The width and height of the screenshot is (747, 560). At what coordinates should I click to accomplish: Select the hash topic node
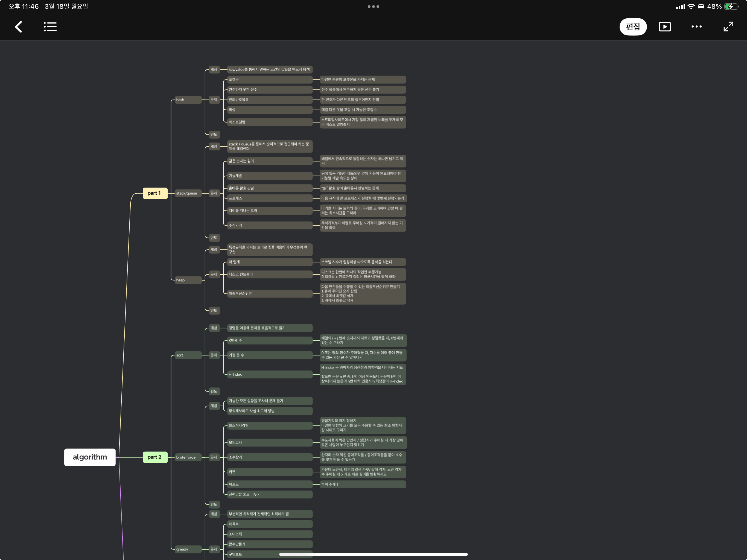(x=188, y=100)
